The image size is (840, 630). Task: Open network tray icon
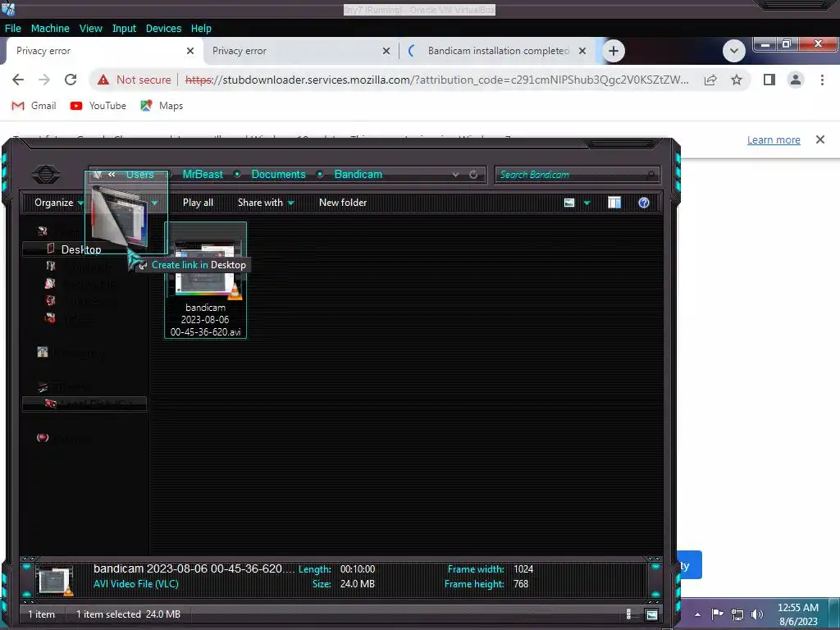(737, 614)
